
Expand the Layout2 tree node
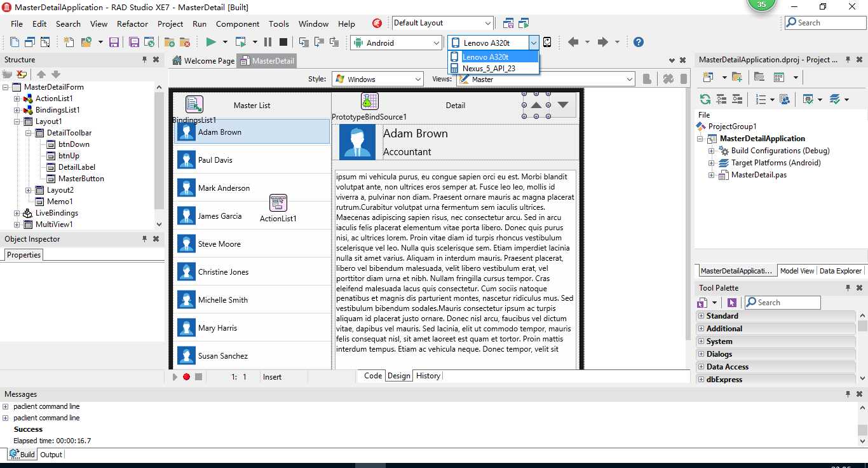(x=29, y=190)
